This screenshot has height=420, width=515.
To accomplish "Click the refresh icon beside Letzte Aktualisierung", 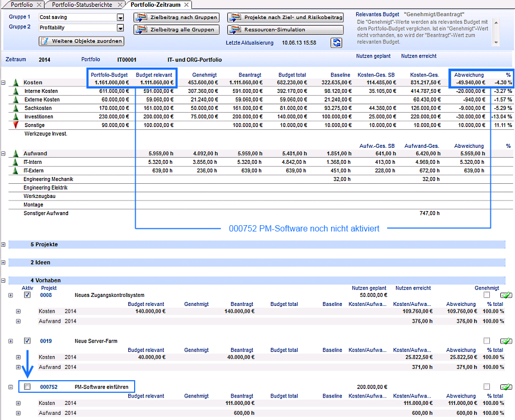I will 336,42.
